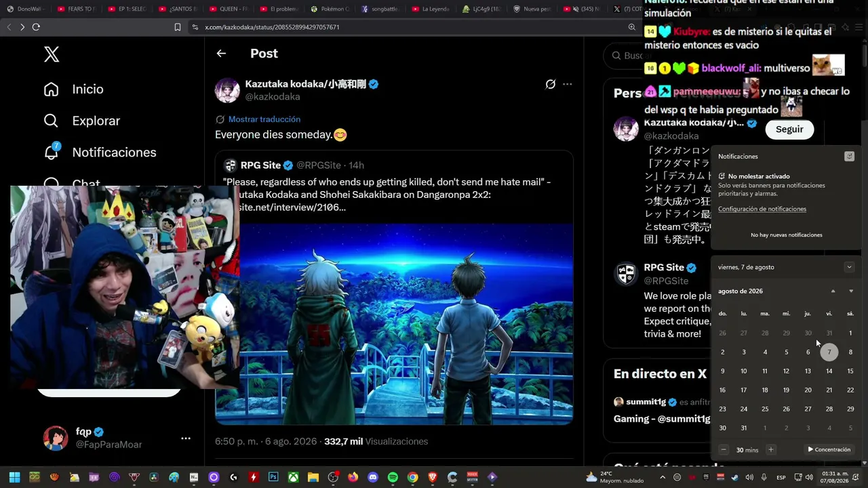868x488 pixels.
Task: Switch to the DonoWall browser tab
Action: point(26,9)
